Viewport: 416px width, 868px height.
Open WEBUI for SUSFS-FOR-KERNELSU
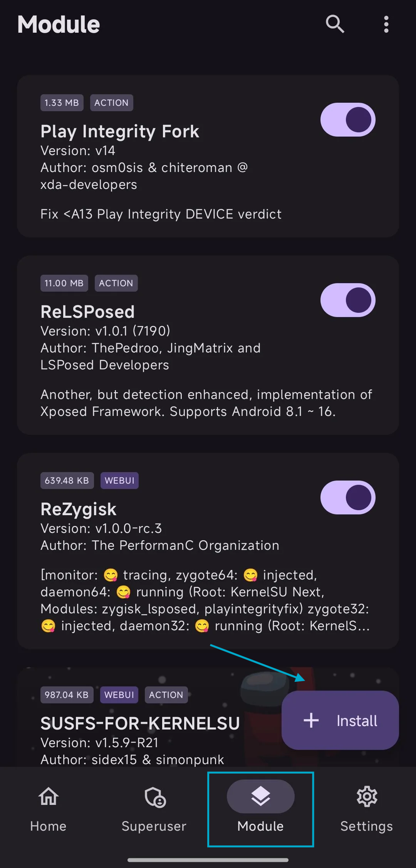119,695
